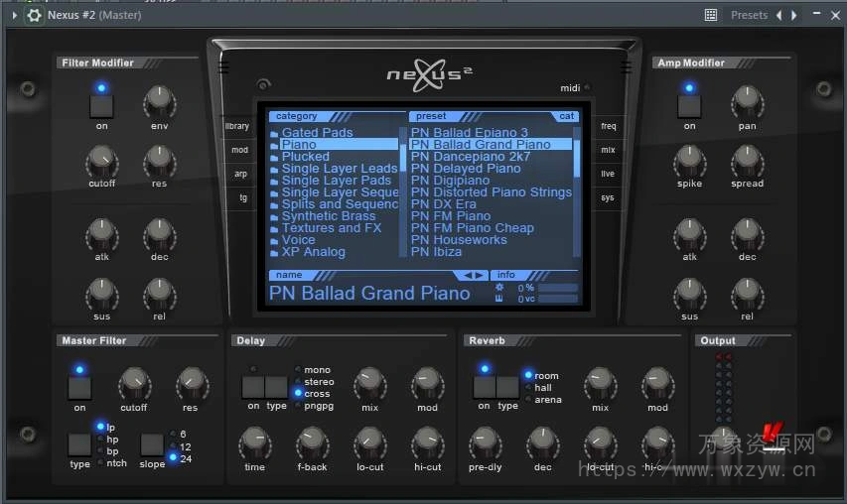Click the Filter Modifier env knob
The image size is (847, 504).
click(159, 102)
